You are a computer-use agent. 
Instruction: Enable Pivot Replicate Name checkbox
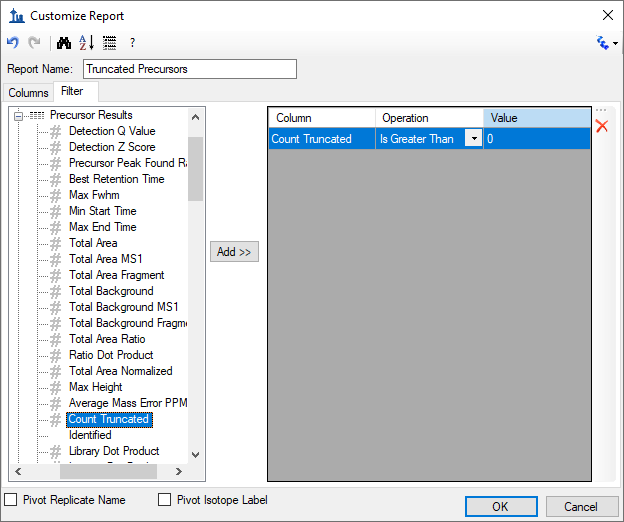[12, 500]
